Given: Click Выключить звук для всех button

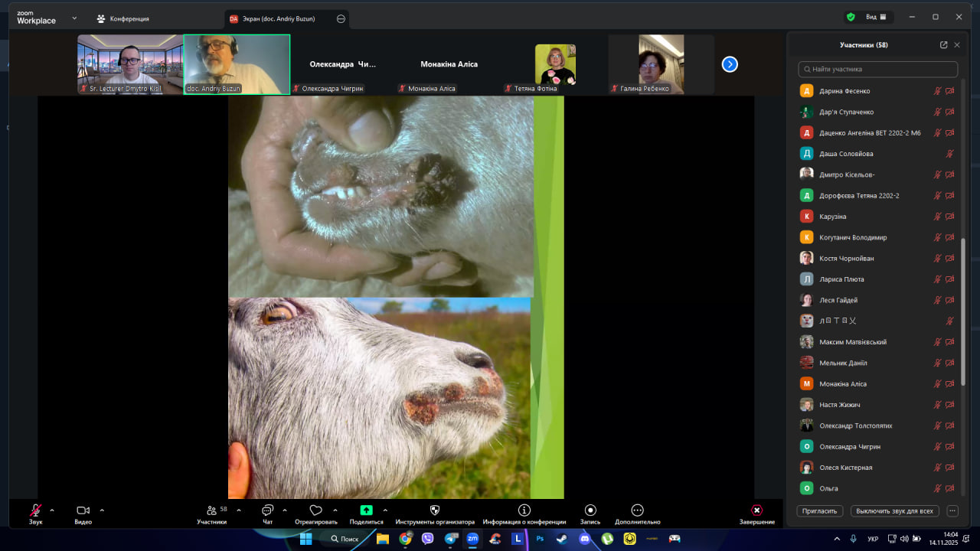Looking at the screenshot, I should (x=894, y=510).
